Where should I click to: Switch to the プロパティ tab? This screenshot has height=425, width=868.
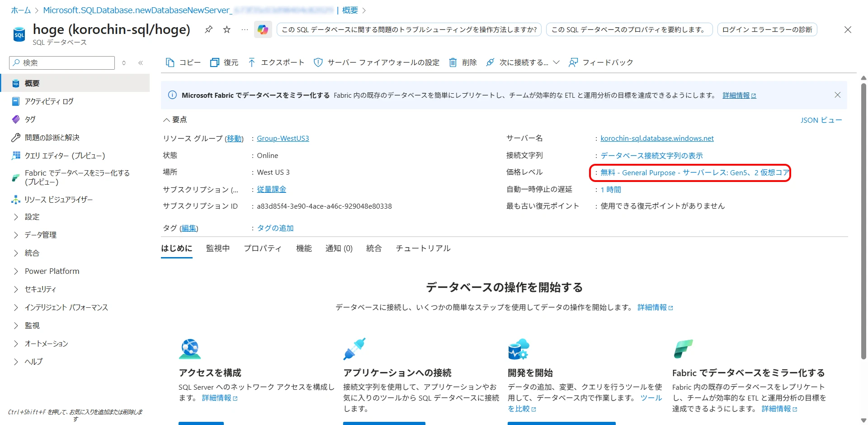tap(263, 248)
